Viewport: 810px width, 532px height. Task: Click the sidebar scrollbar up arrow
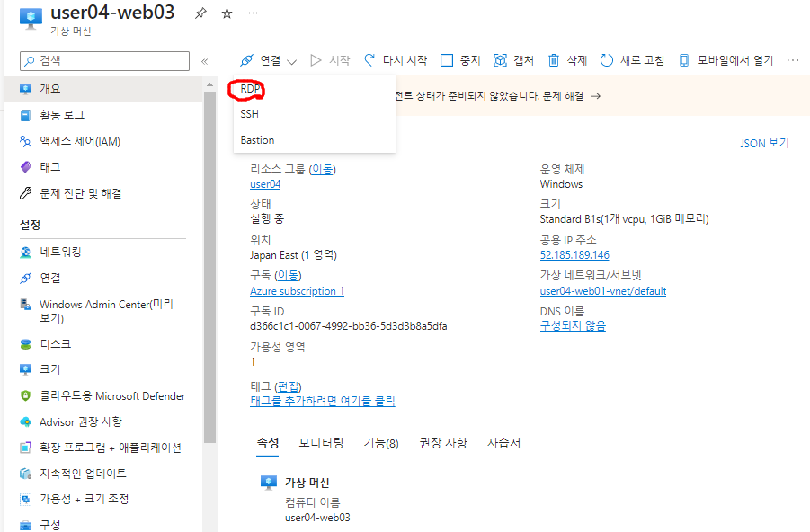209,84
